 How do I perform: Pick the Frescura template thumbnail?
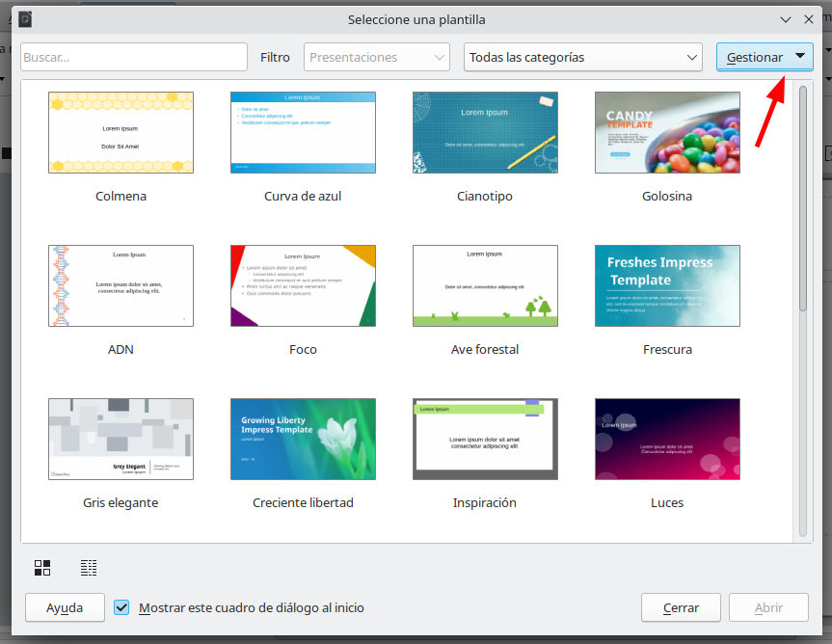tap(667, 286)
